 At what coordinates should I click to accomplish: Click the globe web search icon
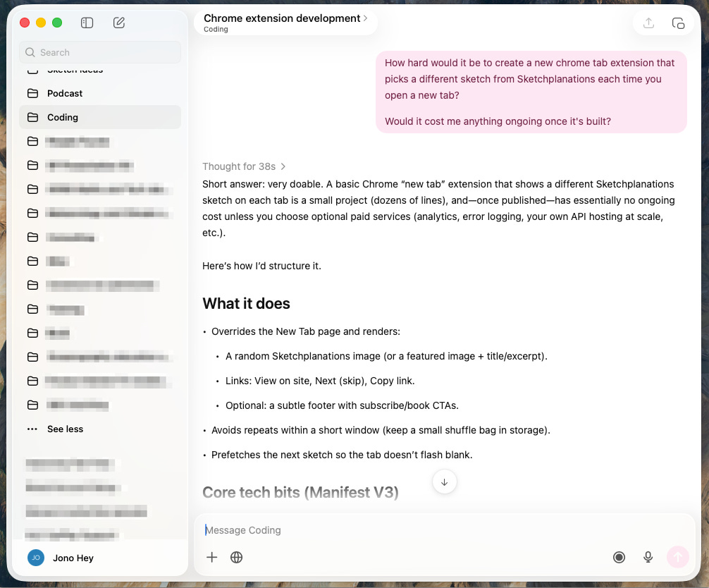coord(237,557)
